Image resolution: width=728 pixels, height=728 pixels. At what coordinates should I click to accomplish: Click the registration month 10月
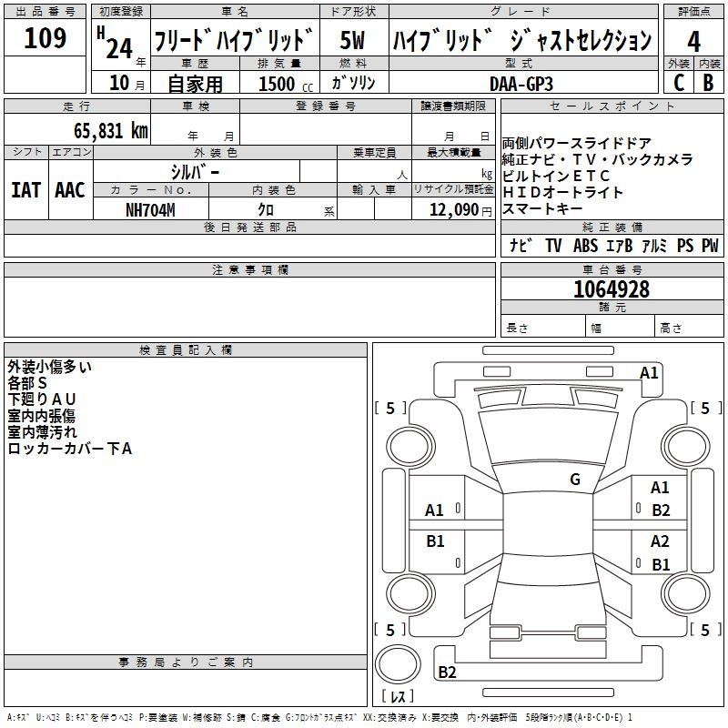(x=126, y=83)
